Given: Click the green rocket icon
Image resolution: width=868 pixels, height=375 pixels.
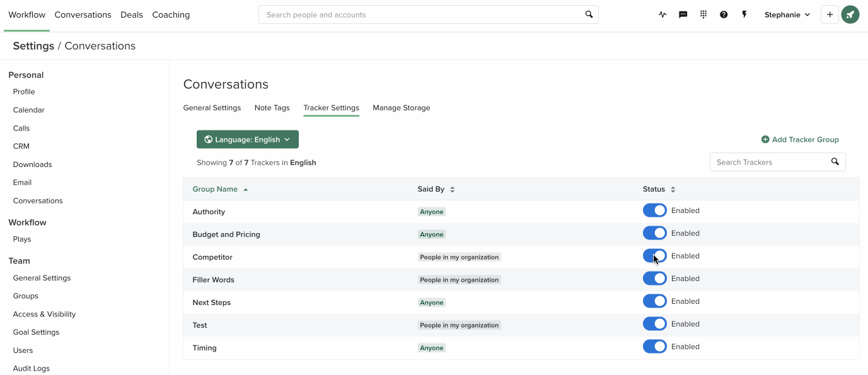Looking at the screenshot, I should [x=850, y=14].
